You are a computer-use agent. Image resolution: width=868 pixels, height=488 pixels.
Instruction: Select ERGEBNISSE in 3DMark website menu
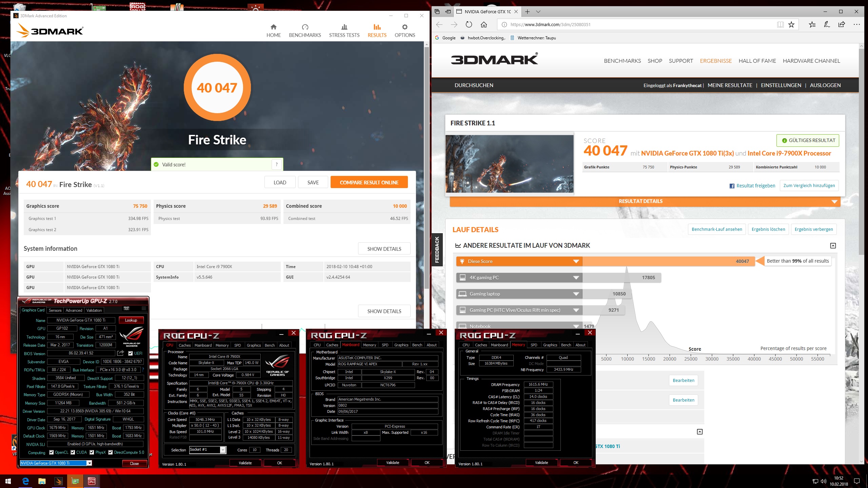(716, 61)
